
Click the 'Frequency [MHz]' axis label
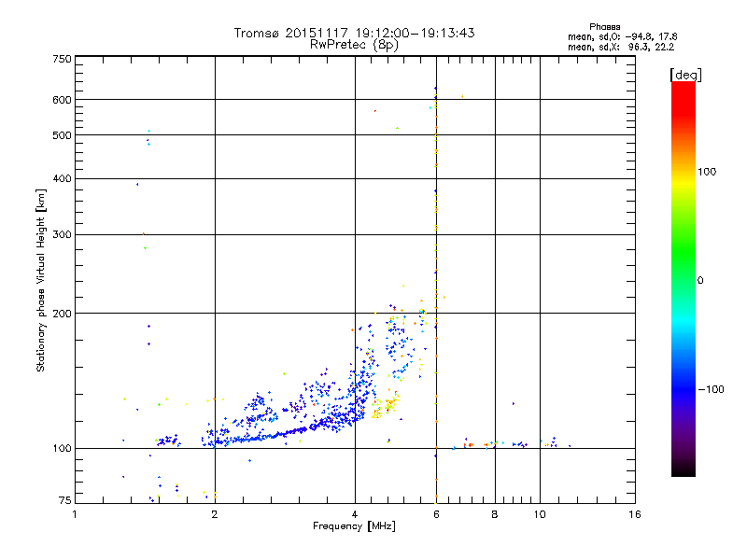click(354, 526)
